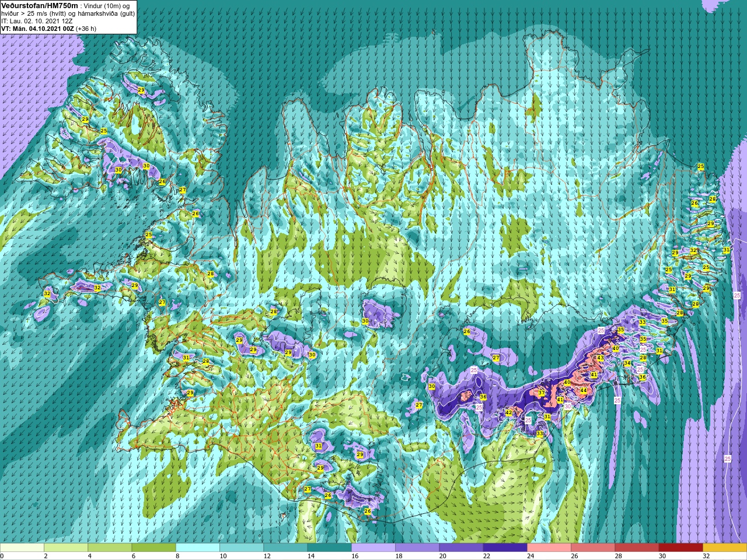
Task: Click the "28" label under the legend scale
Action: click(x=618, y=556)
